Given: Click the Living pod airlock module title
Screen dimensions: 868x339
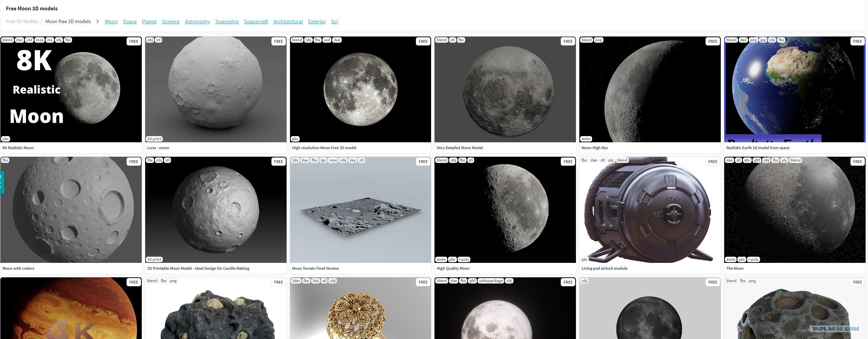Looking at the screenshot, I should pos(605,268).
